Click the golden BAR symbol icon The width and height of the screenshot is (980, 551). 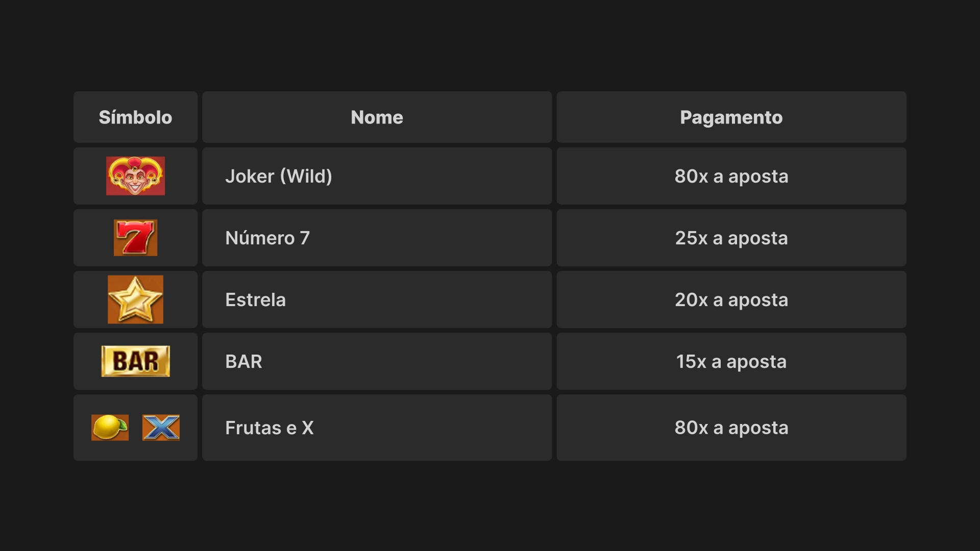click(x=135, y=361)
